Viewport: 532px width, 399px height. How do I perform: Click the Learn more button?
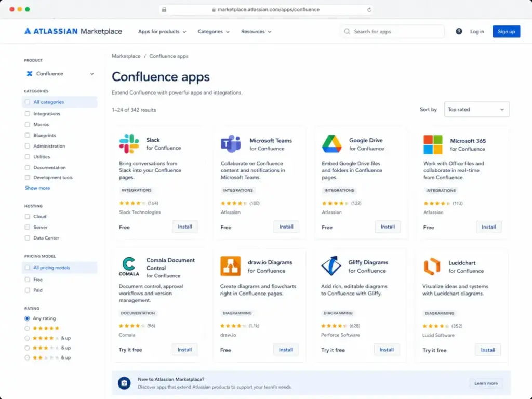click(486, 383)
